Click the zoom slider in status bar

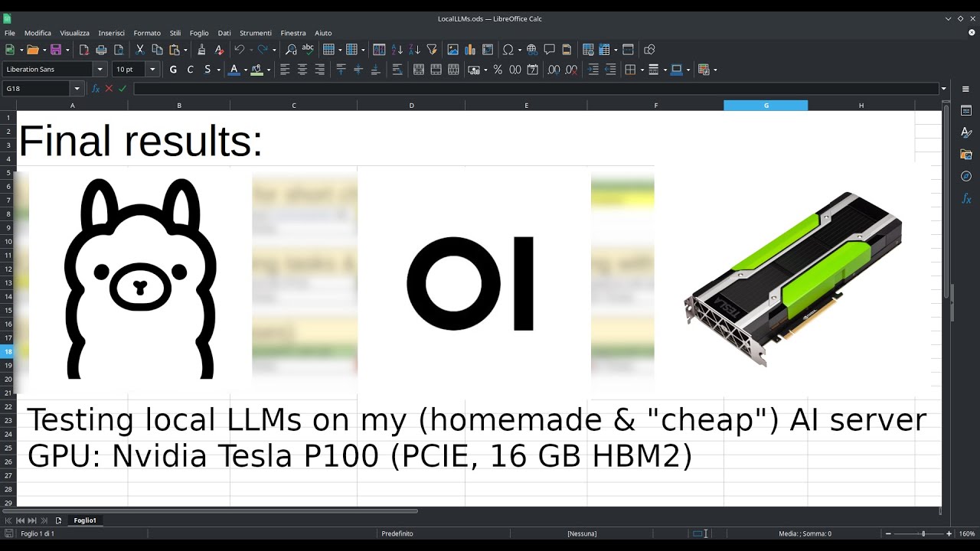click(918, 533)
